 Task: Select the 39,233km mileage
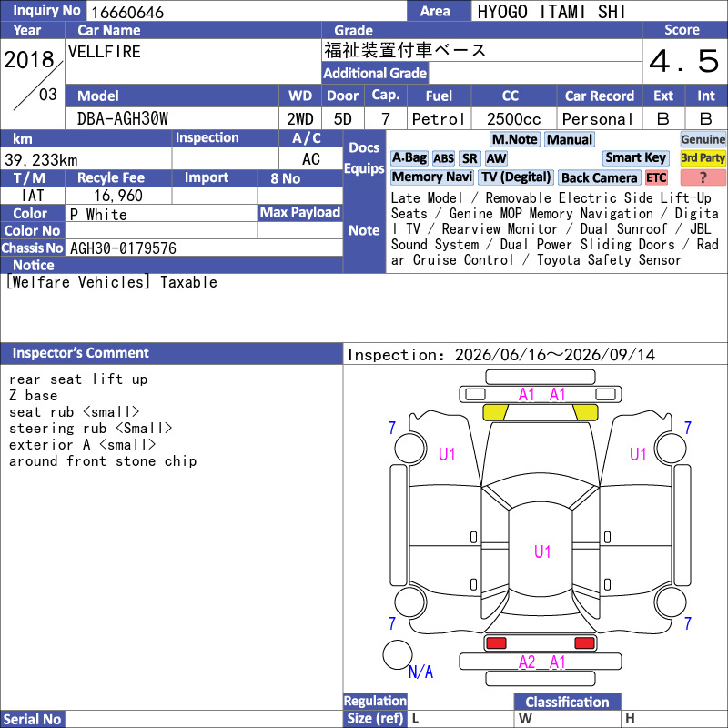(x=41, y=160)
